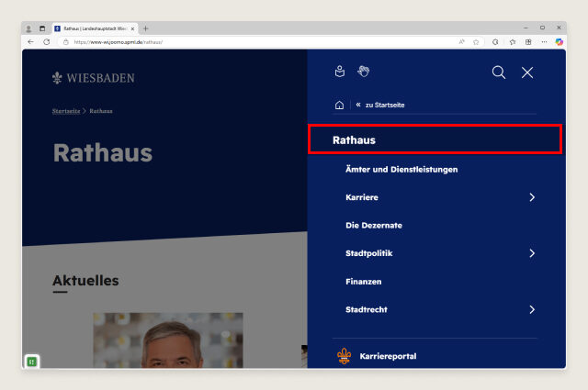Click the green widget icon bottom-left

[31, 362]
